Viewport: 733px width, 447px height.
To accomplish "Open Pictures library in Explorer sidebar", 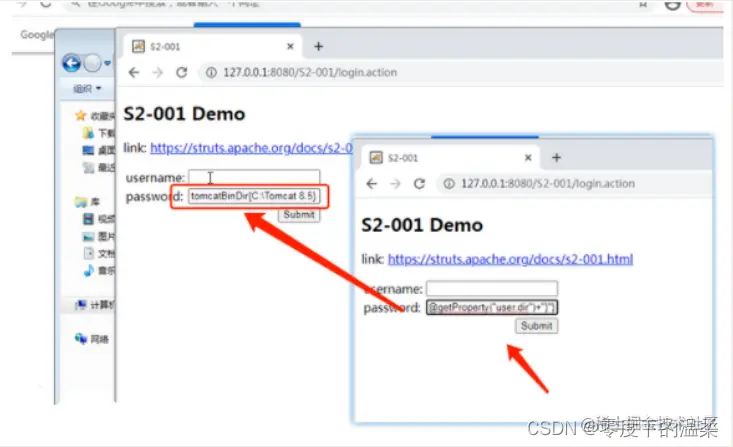I will 99,236.
